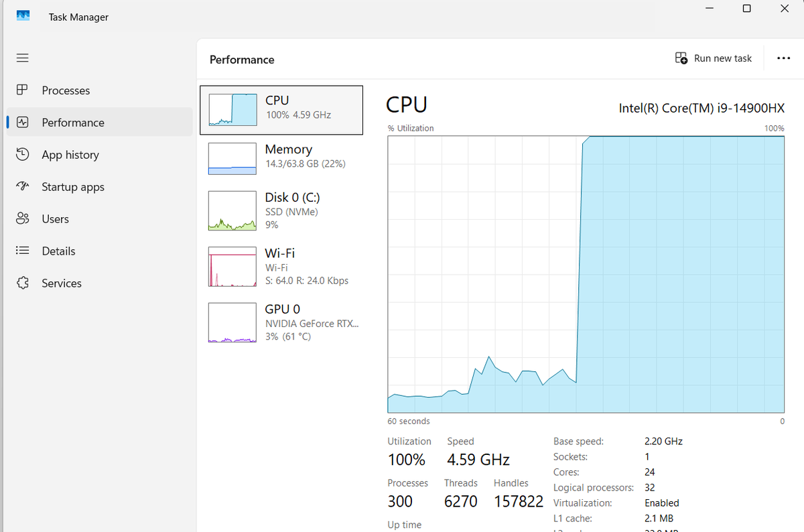This screenshot has width=804, height=532.
Task: Click the Virtualization Enabled value
Action: coord(662,503)
